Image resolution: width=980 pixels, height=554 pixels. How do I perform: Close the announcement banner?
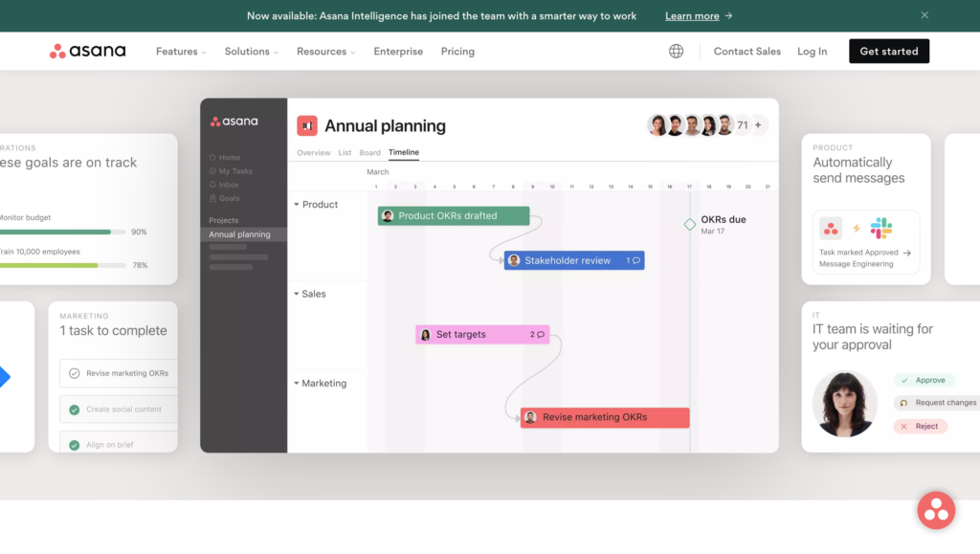pos(924,15)
